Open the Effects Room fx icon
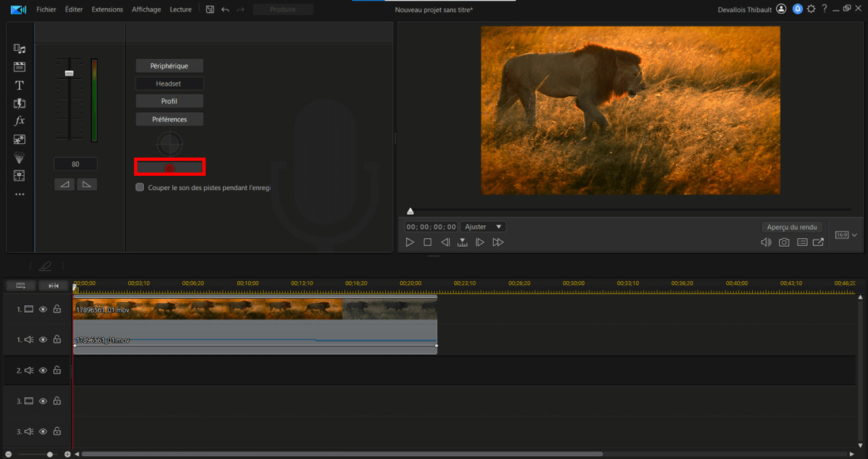Screen dimensions: 868x459 pyautogui.click(x=20, y=121)
